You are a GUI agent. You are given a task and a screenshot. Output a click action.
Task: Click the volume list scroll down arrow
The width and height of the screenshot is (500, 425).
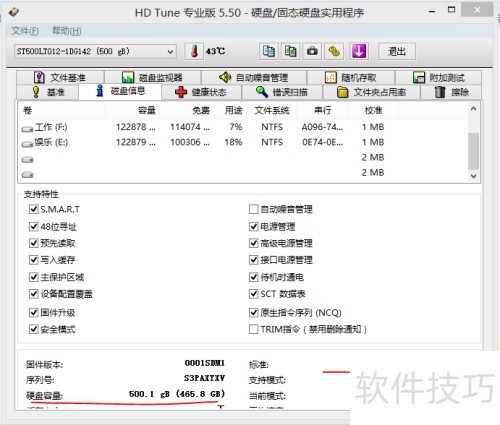[x=473, y=176]
